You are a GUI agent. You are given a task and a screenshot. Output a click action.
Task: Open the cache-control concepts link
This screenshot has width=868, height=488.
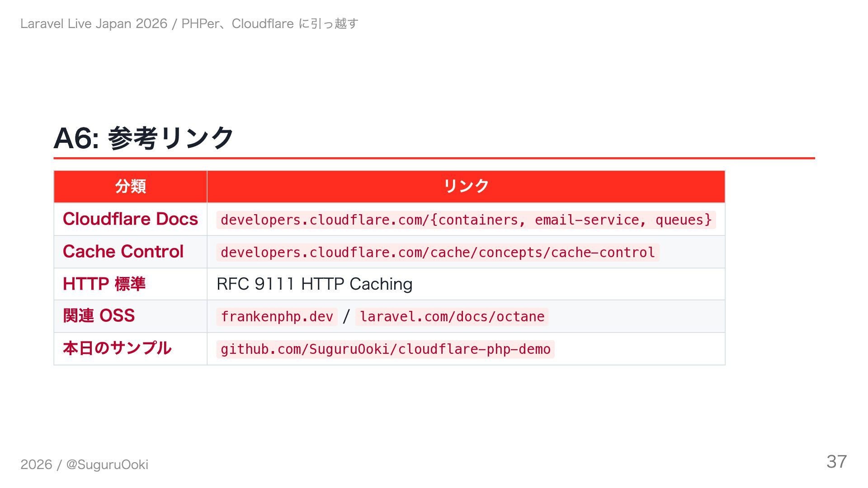click(x=438, y=253)
